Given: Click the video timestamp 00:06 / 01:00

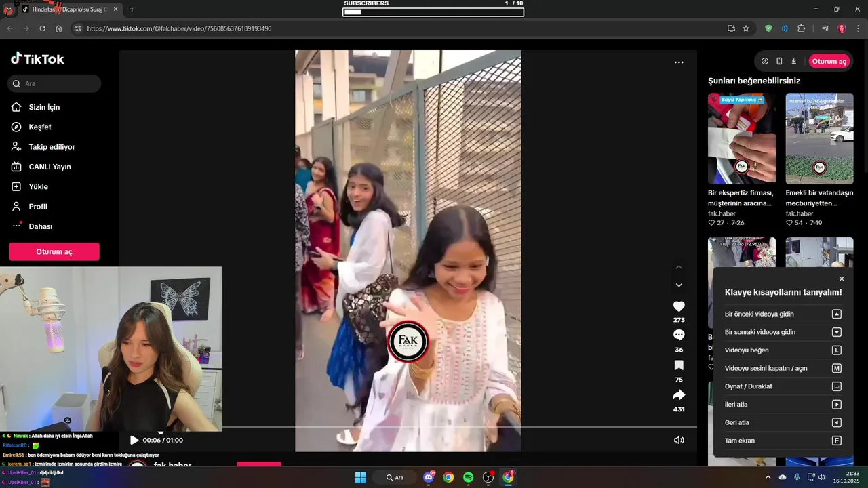Looking at the screenshot, I should [x=163, y=440].
